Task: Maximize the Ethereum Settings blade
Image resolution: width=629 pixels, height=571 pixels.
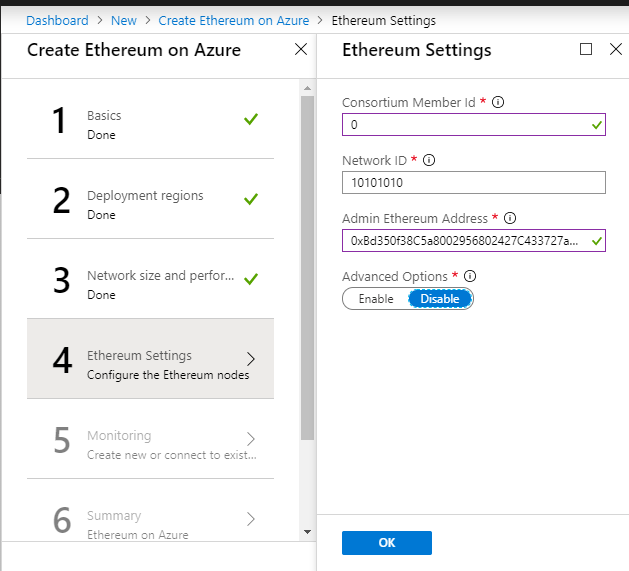Action: [x=586, y=49]
